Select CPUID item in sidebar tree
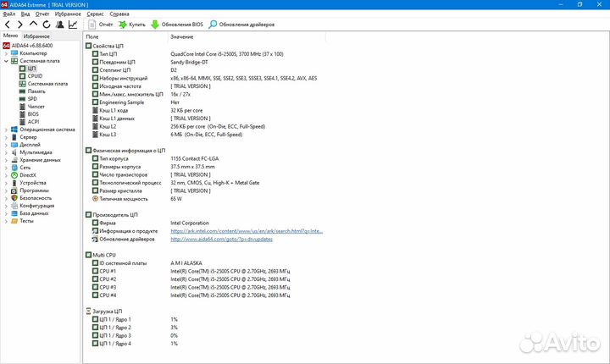The height and width of the screenshot is (364, 610). (35, 76)
